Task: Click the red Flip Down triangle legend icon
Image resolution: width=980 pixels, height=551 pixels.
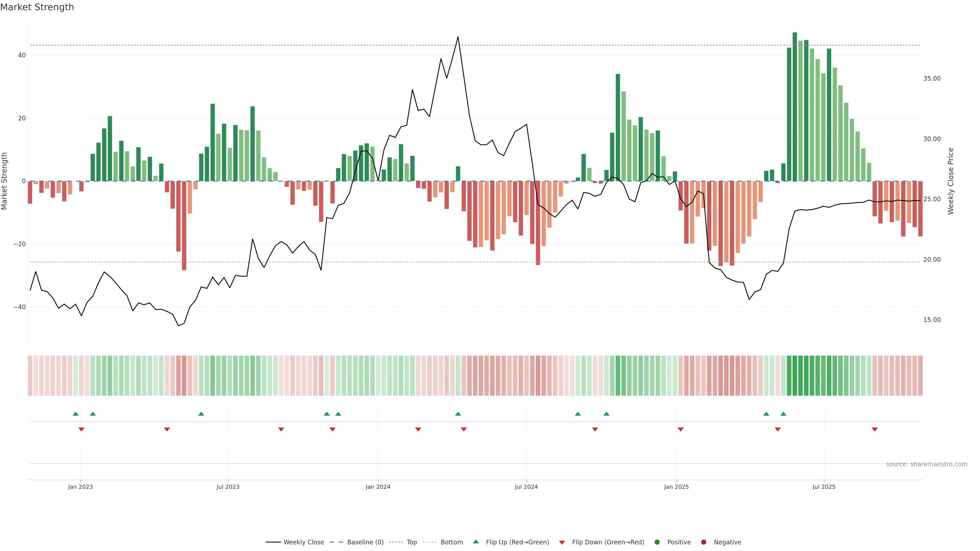Action: point(562,543)
